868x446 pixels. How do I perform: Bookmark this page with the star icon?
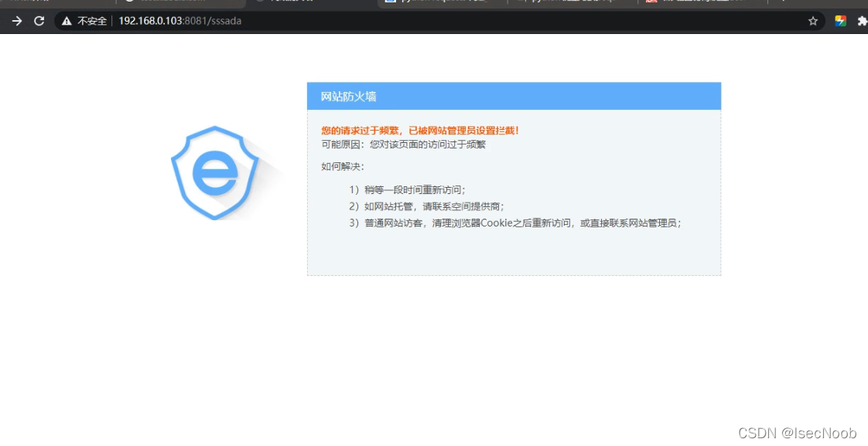pyautogui.click(x=812, y=21)
